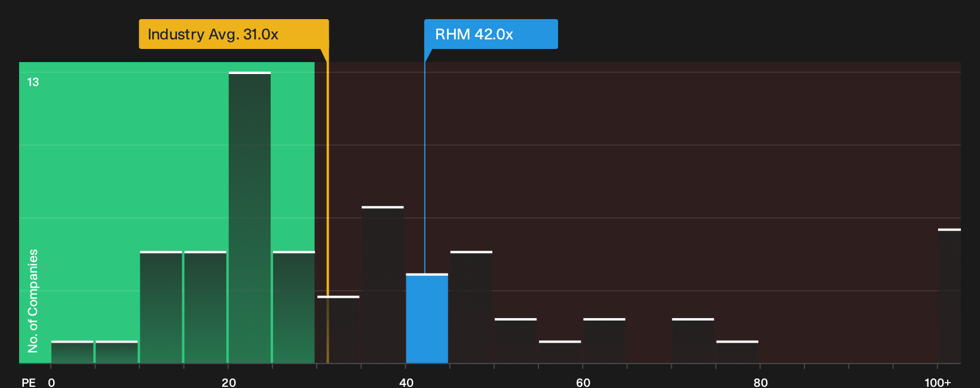
Task: Click the bar for PE 70-75
Action: pyautogui.click(x=693, y=341)
